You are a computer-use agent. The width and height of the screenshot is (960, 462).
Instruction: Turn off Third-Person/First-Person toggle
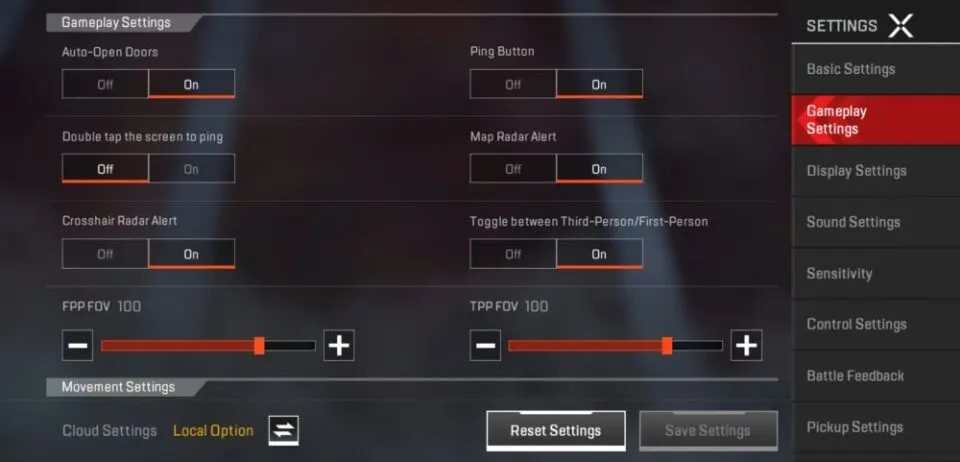pos(513,253)
